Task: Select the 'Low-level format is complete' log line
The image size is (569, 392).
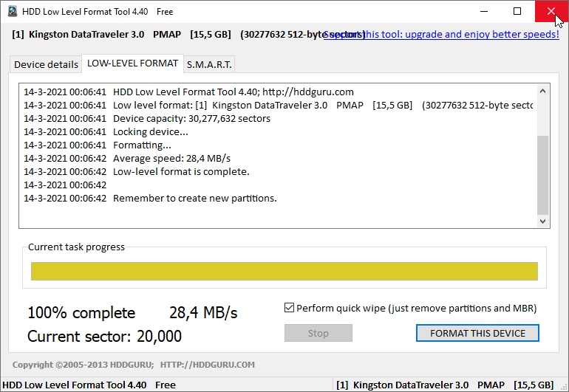Action: pyautogui.click(x=181, y=172)
